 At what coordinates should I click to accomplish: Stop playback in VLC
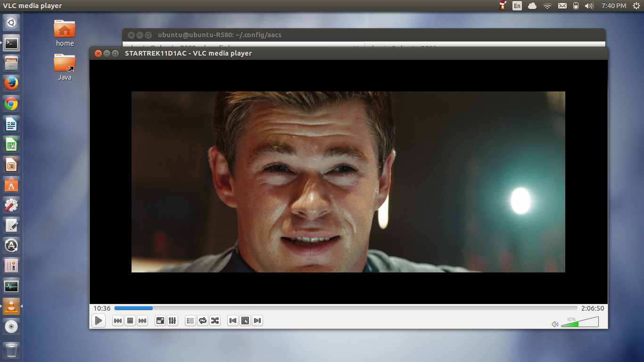click(130, 321)
